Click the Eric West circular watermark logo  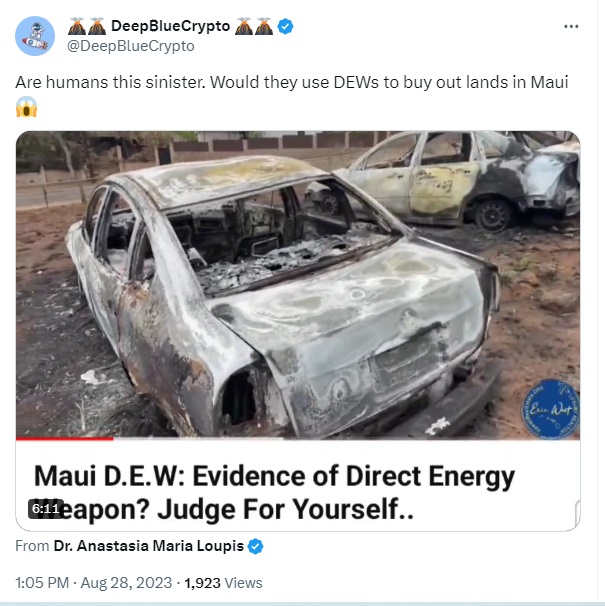pos(550,409)
